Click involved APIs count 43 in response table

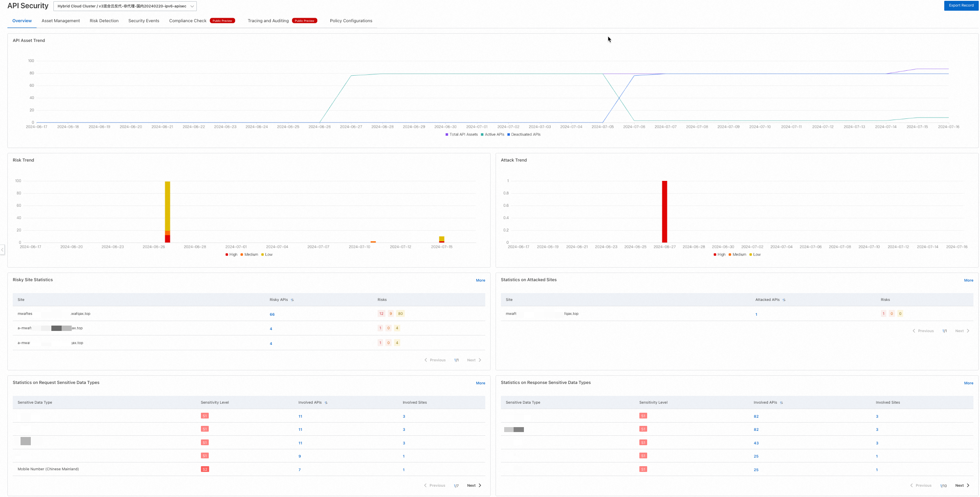coord(756,443)
